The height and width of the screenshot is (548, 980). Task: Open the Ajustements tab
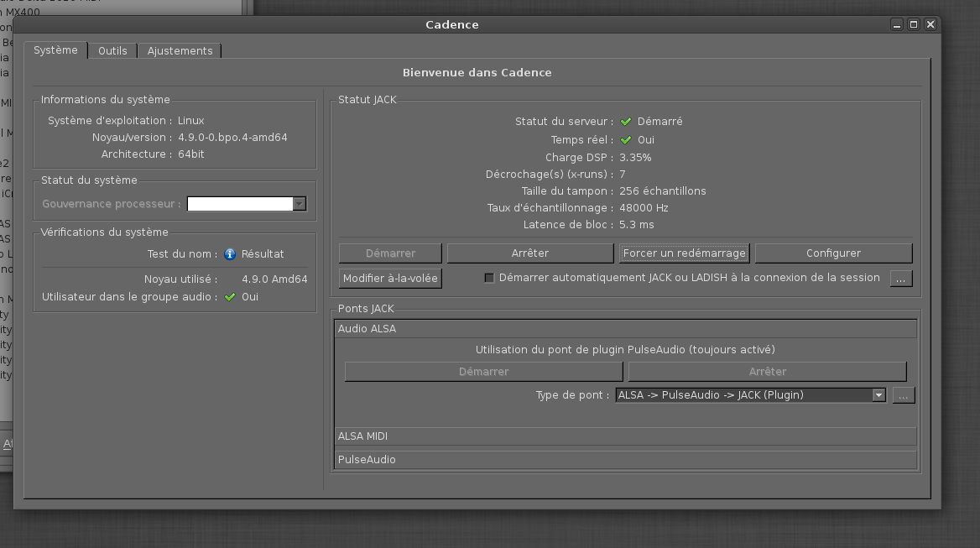(180, 50)
